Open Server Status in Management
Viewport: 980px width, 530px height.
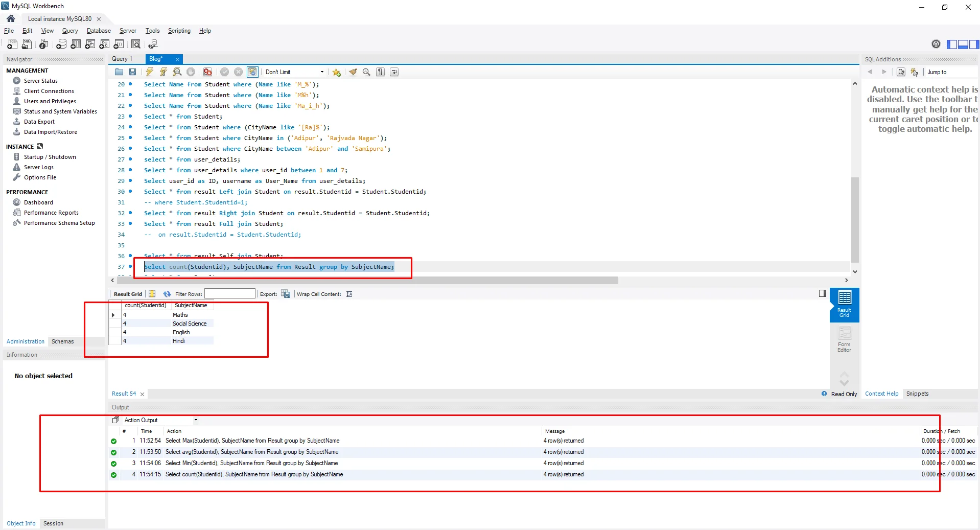[40, 81]
